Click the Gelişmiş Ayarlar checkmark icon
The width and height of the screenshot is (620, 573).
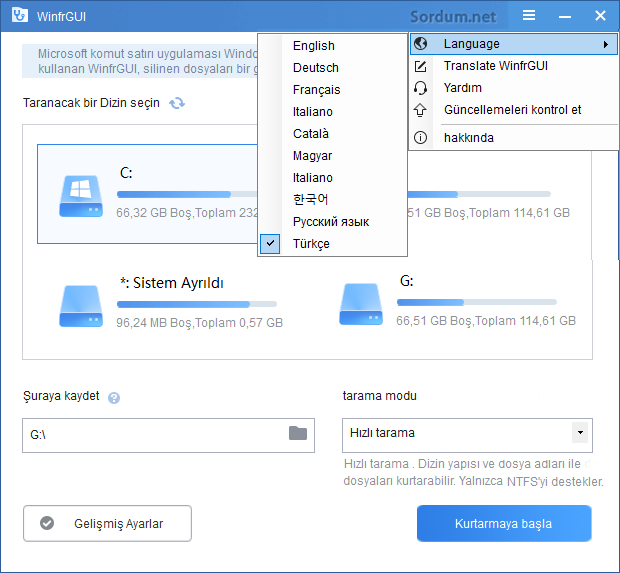[x=47, y=523]
